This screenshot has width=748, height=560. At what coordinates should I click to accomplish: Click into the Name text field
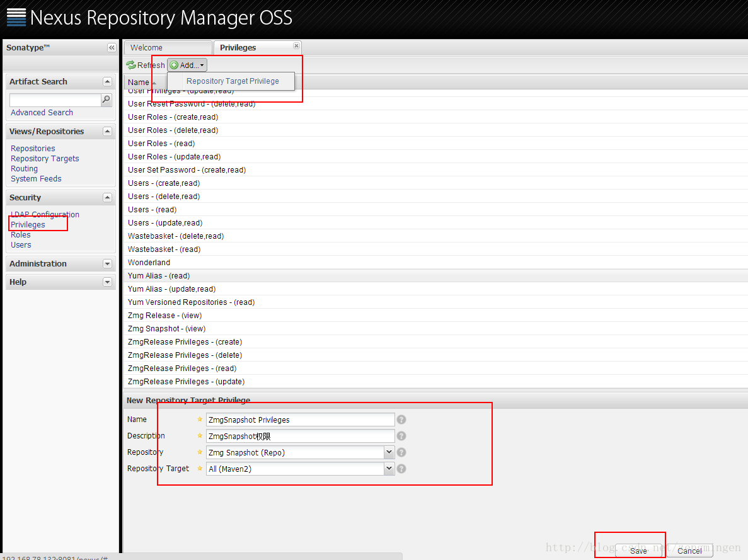[x=301, y=420]
